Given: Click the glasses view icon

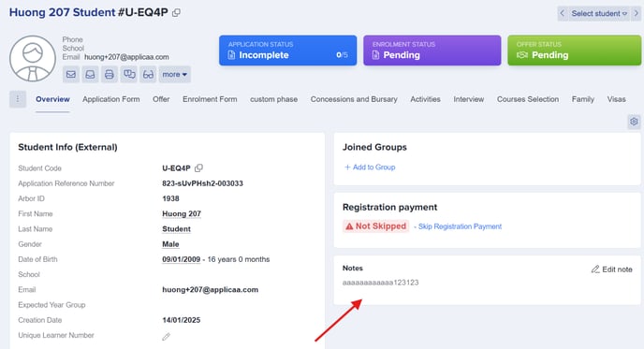Looking at the screenshot, I should (x=148, y=74).
